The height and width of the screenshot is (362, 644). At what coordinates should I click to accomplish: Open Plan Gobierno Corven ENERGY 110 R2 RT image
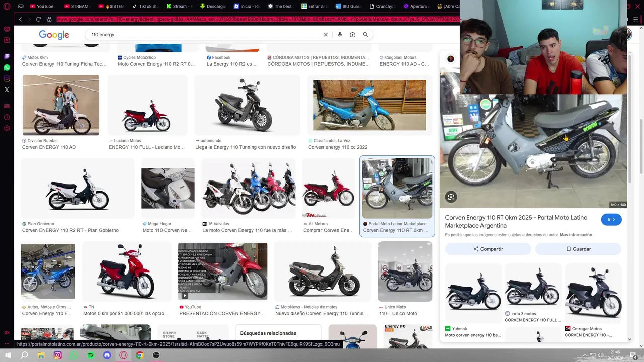pos(77,188)
